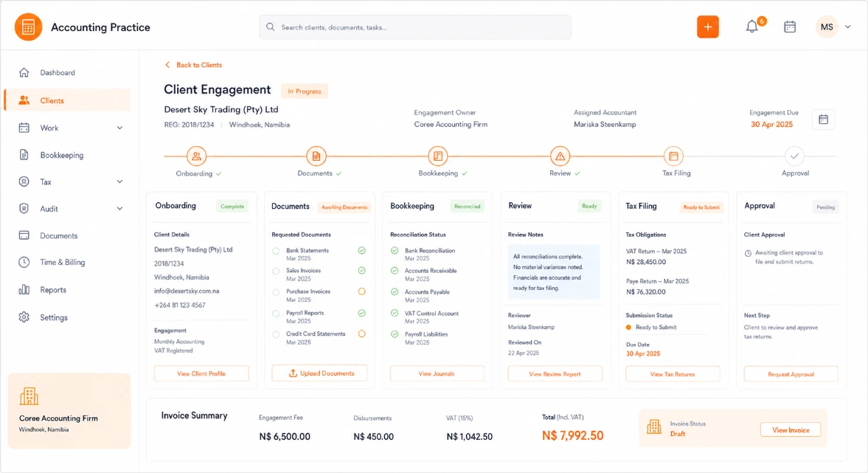Click the Bank Reconciliation green check icon
The width and height of the screenshot is (868, 473).
[x=395, y=250]
